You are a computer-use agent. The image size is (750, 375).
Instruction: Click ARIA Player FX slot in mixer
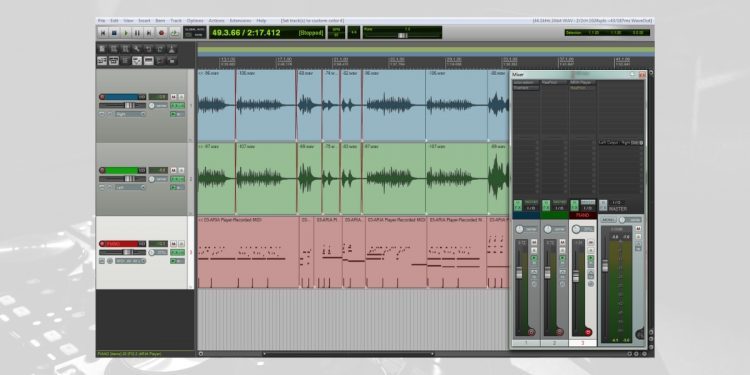[x=583, y=83]
